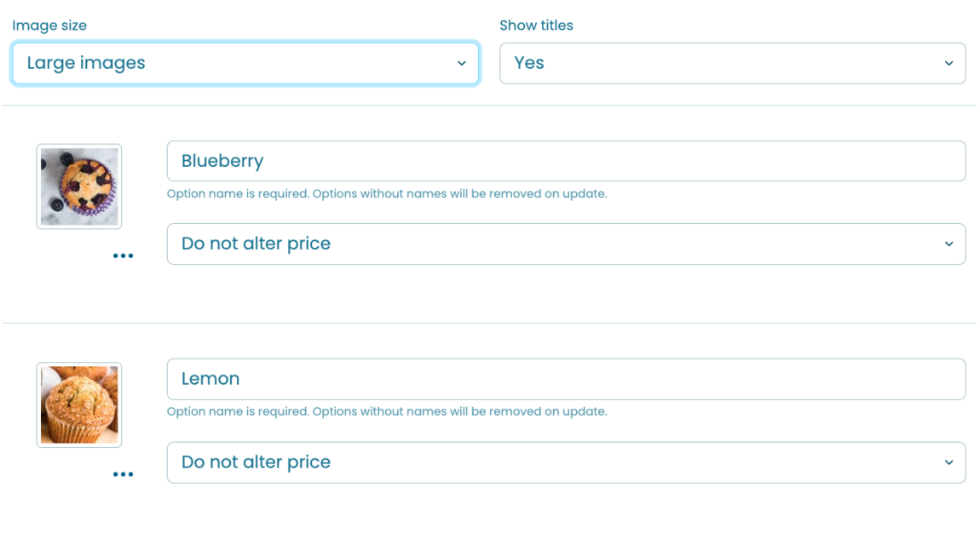Click the required-name hint under Blueberry
This screenshot has width=980, height=539.
[x=387, y=193]
